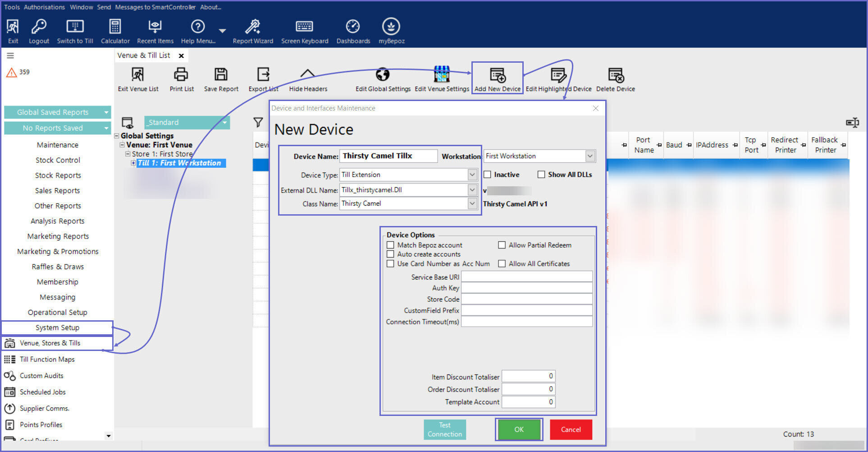Enable the Inactive checkbox
868x452 pixels.
[488, 175]
